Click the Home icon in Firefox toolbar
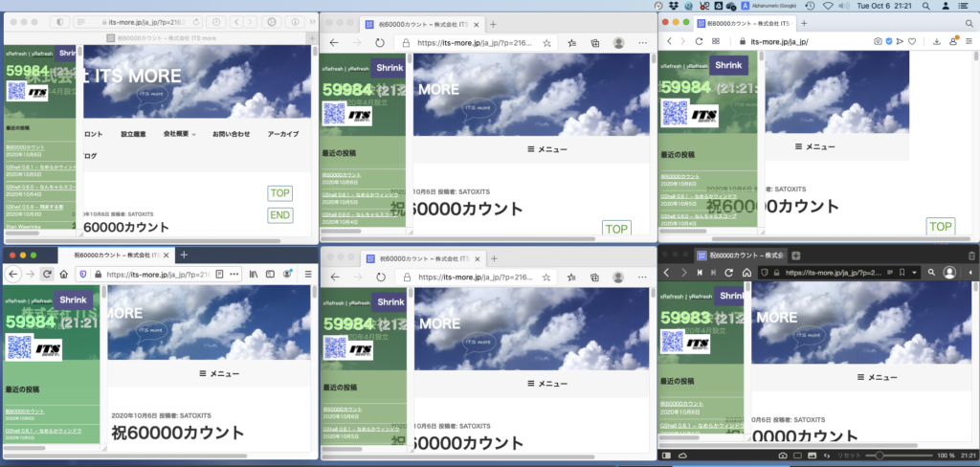Viewport: 980px width, 467px height. [63, 274]
